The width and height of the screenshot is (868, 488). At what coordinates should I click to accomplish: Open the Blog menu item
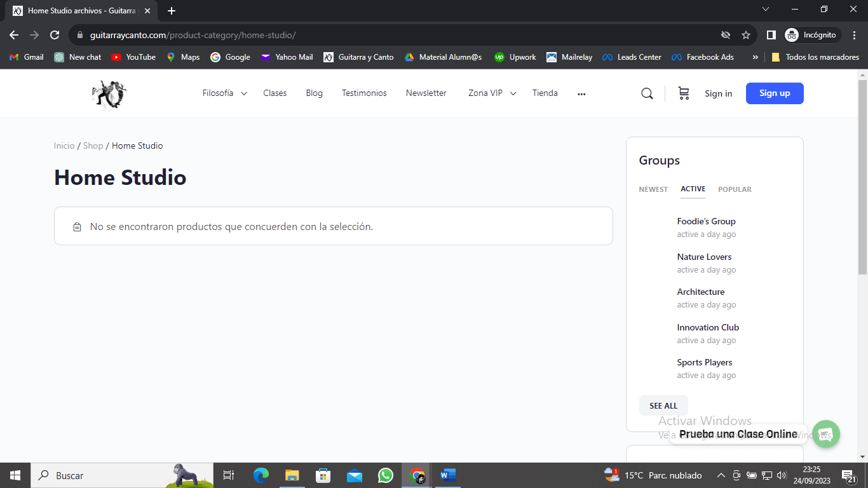(315, 93)
